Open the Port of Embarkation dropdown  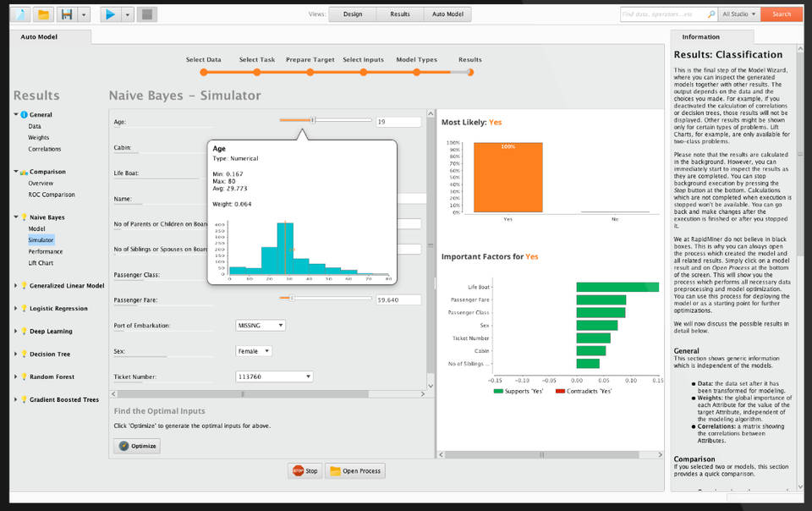[261, 326]
